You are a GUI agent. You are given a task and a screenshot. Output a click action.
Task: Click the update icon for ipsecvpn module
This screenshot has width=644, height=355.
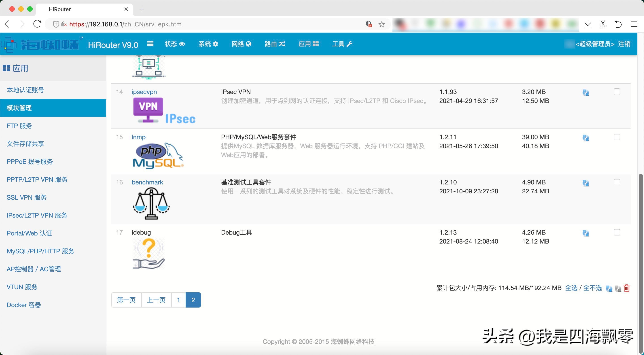tap(586, 93)
